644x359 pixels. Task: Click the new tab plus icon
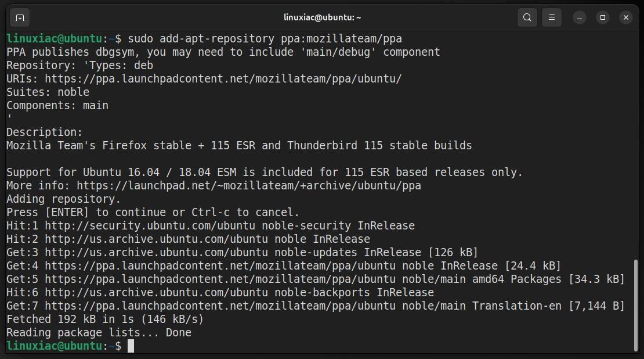pyautogui.click(x=19, y=17)
